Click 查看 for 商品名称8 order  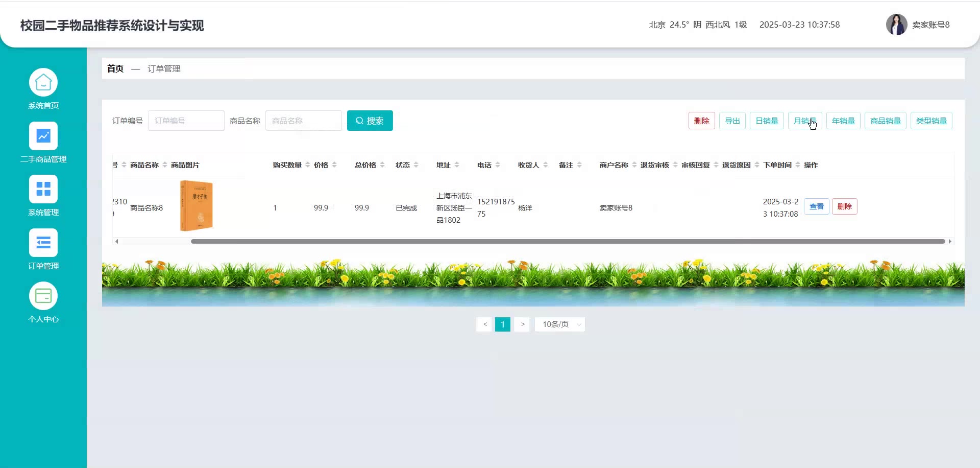817,206
